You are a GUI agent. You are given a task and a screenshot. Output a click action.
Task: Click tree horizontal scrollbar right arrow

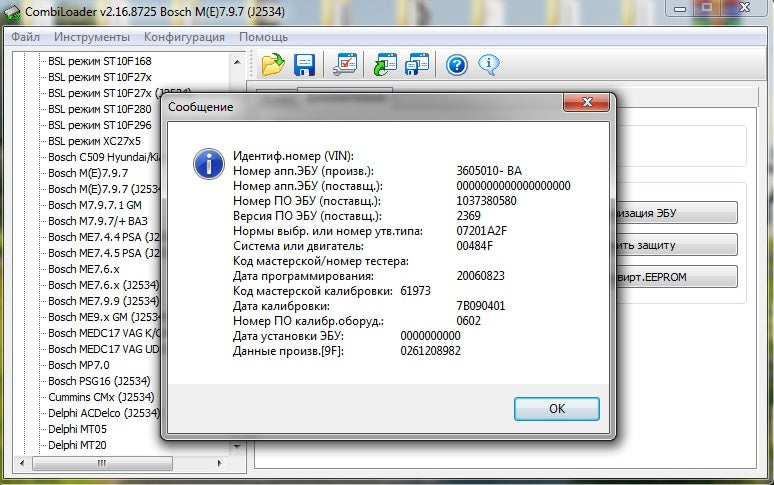click(x=219, y=463)
